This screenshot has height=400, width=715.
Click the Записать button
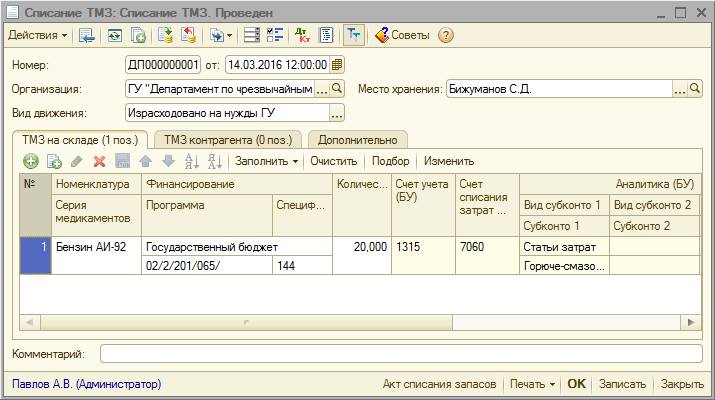tap(623, 384)
